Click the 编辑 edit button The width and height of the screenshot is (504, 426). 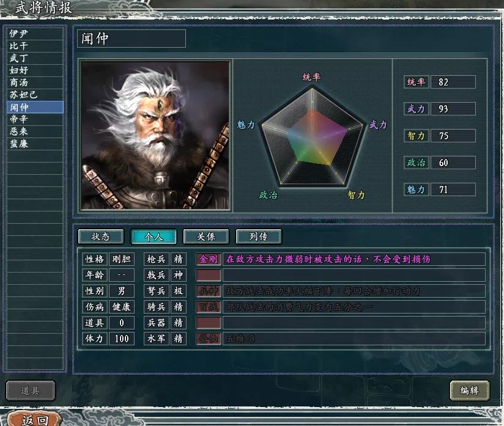470,391
